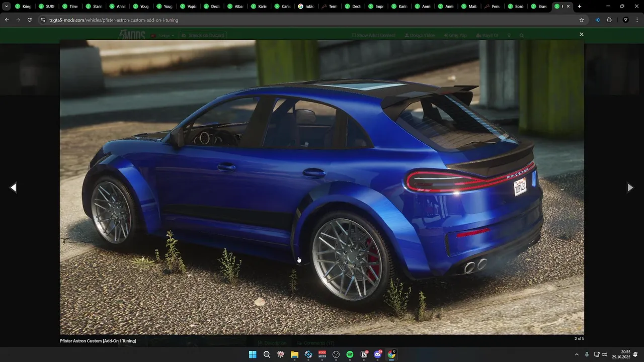
Task: Open Discord from the taskbar
Action: coord(378,354)
